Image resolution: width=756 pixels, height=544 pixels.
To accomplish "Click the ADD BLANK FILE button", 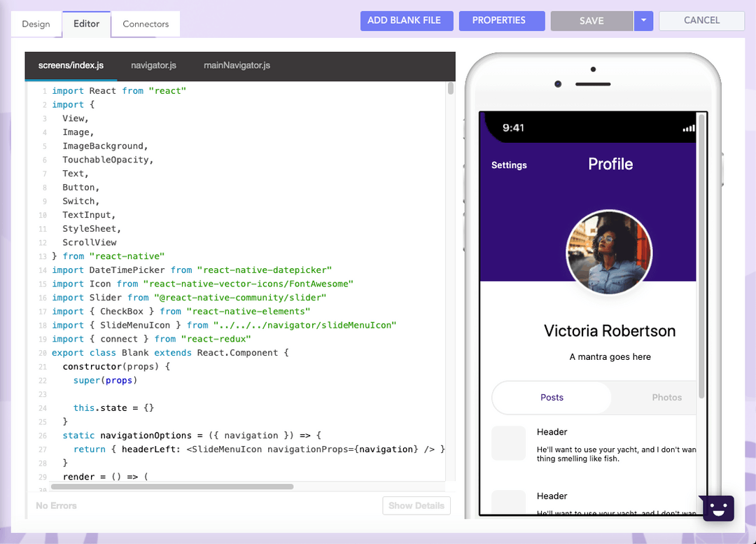I will (x=406, y=20).
